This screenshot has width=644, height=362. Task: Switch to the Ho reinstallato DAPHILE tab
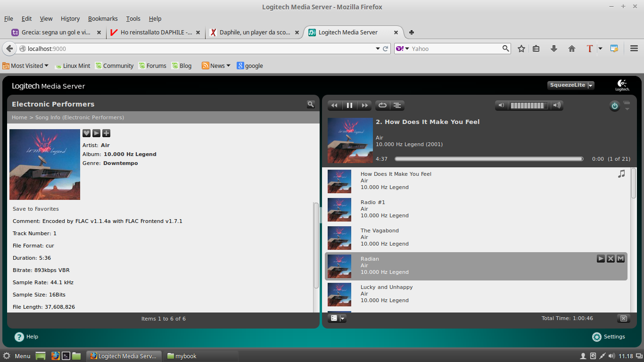point(156,33)
